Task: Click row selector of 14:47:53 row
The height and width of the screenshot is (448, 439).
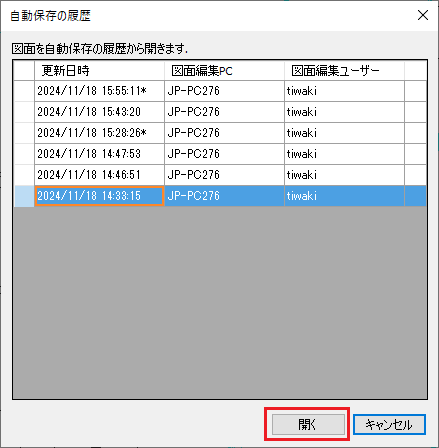Action: point(24,154)
